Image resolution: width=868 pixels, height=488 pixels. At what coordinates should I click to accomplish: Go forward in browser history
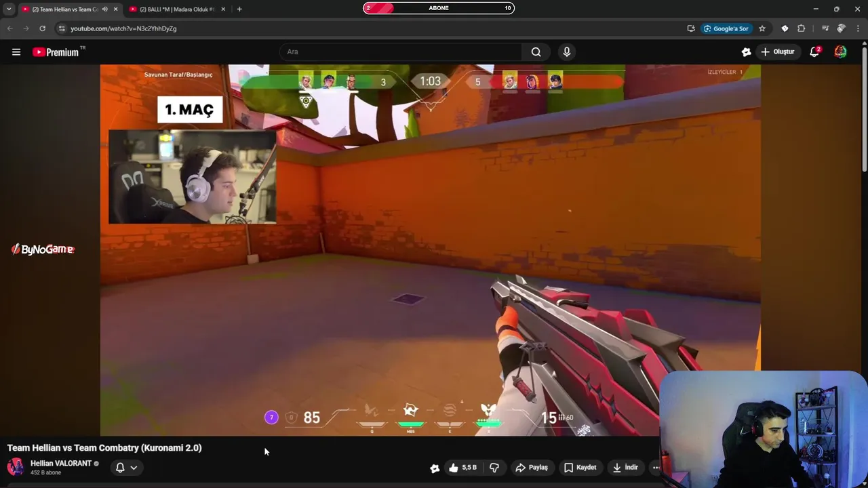pos(26,28)
